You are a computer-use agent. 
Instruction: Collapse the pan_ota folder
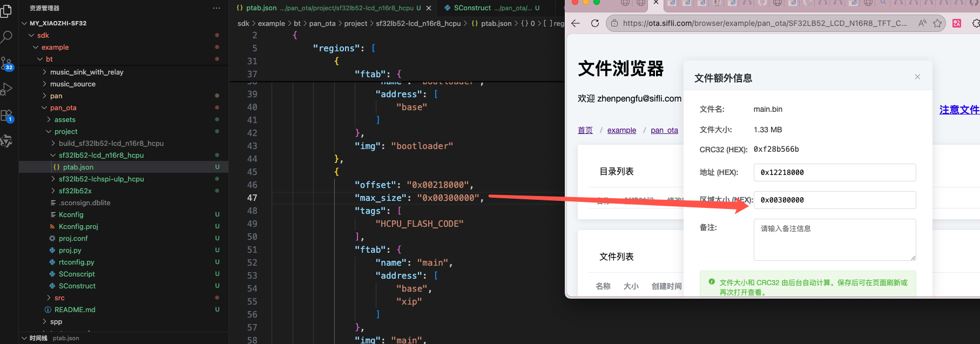point(63,107)
